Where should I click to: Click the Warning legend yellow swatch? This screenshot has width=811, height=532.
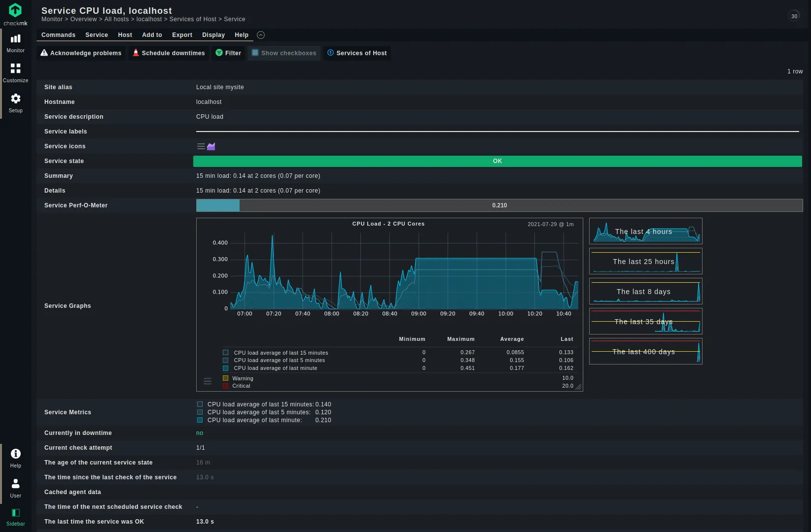coord(225,378)
